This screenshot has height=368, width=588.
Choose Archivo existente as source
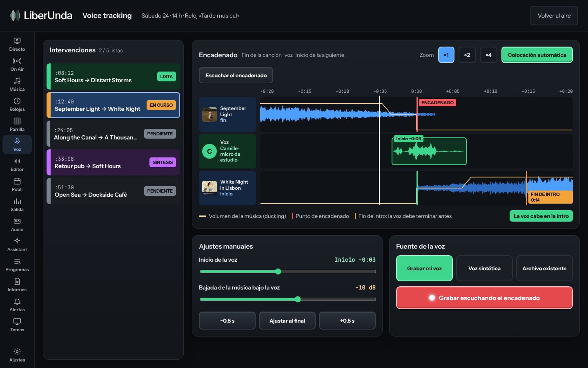click(544, 268)
